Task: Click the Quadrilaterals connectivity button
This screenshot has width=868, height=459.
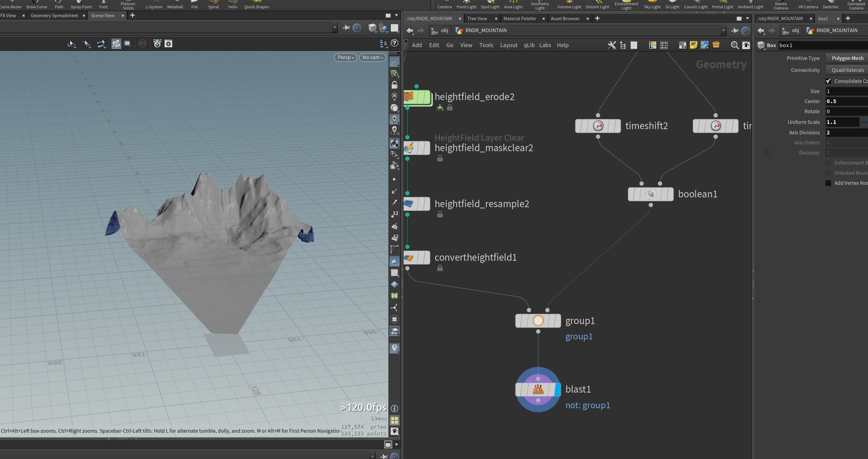Action: 847,70
